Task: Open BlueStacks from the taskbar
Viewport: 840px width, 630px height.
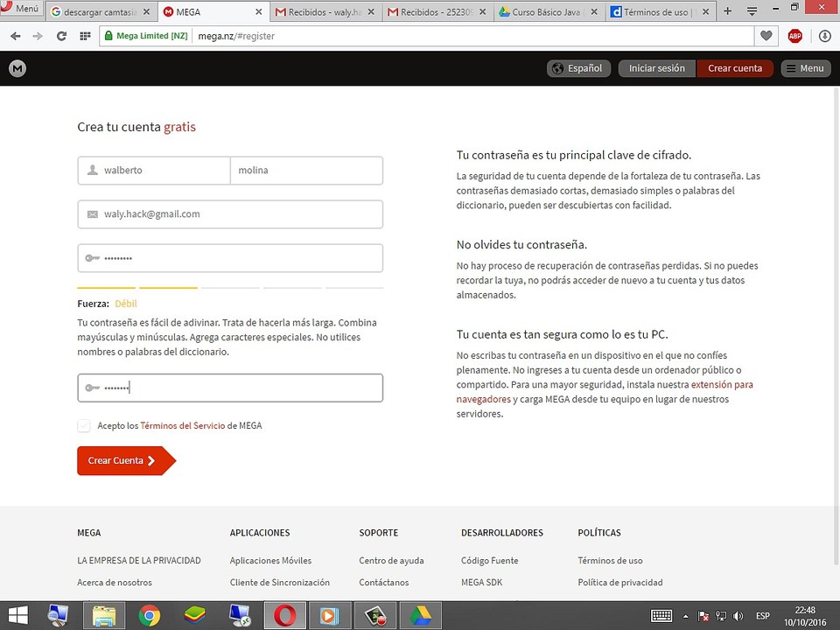Action: pyautogui.click(x=194, y=615)
